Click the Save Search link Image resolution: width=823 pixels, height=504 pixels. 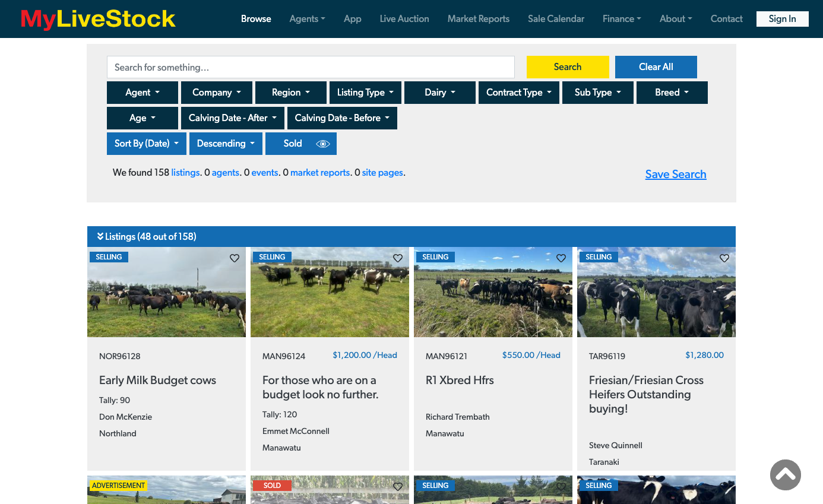(675, 174)
